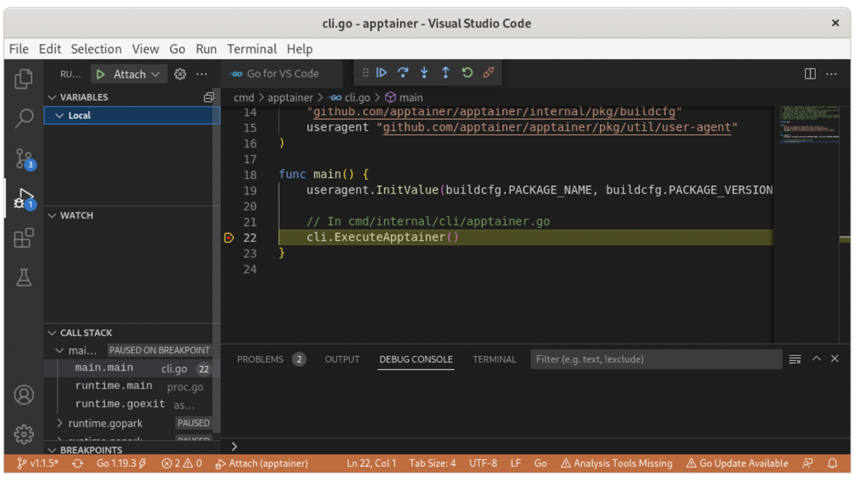
Task: Open the Go menu
Action: pos(177,49)
